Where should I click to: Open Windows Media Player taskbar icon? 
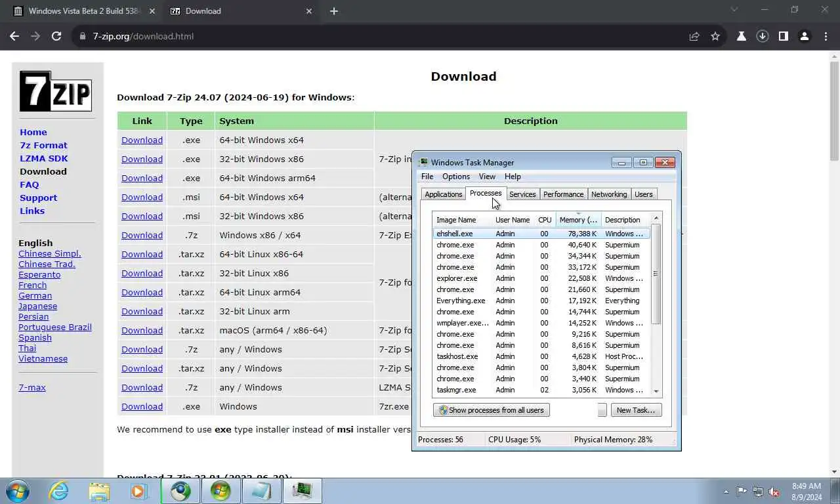138,491
